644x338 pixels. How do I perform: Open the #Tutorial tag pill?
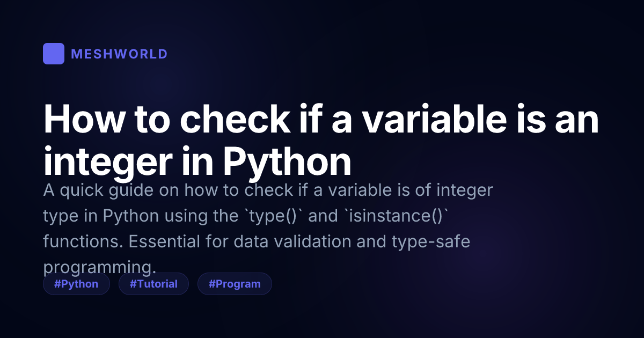[x=153, y=284]
